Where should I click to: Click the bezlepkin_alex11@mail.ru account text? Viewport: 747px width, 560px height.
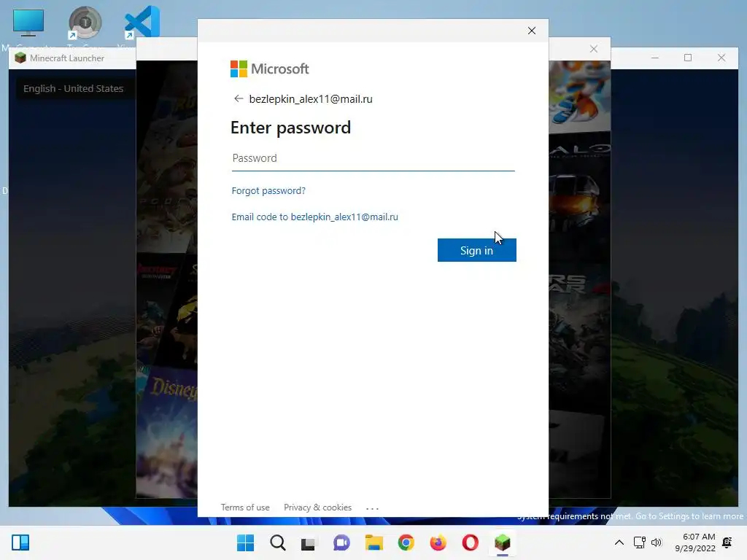click(x=311, y=99)
